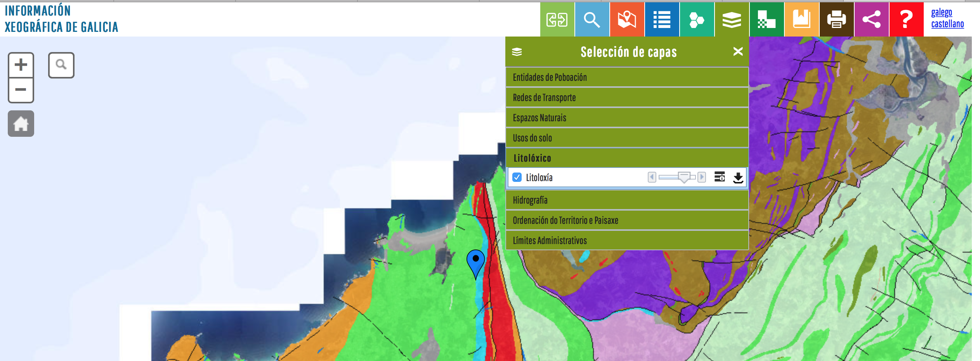Zoom out of the map

pos(21,90)
